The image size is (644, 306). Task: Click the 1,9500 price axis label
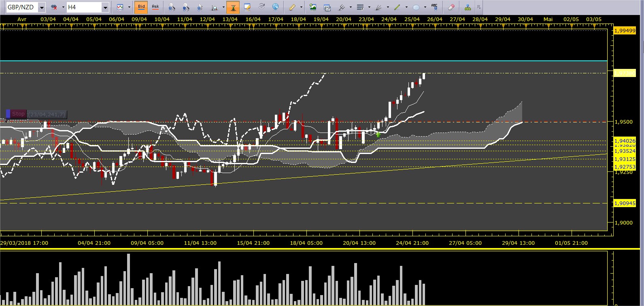coord(623,122)
